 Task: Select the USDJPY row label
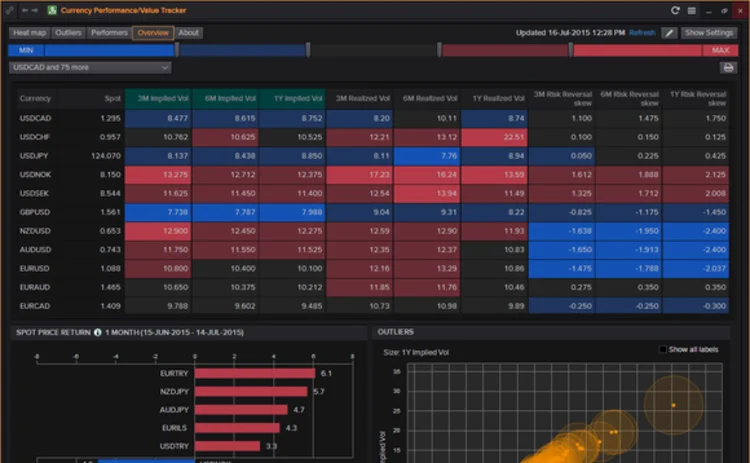[34, 155]
